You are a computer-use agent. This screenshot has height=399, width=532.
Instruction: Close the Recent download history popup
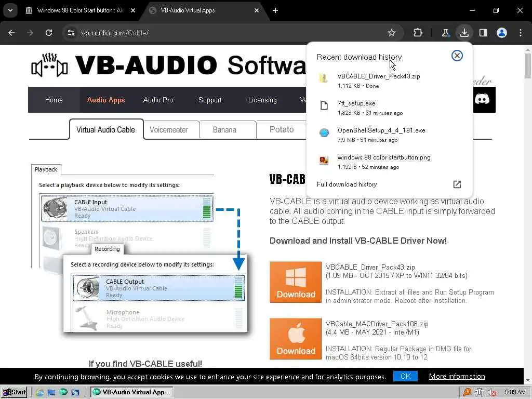coord(457,56)
